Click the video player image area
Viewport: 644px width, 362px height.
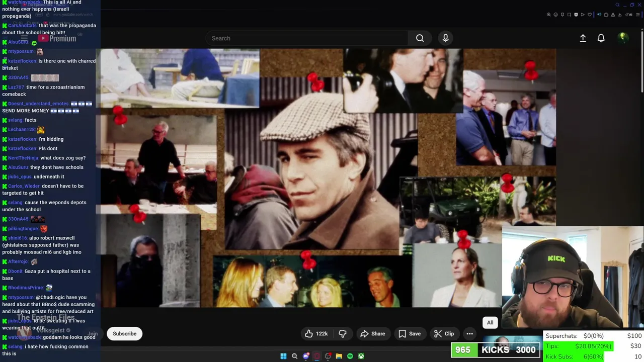pyautogui.click(x=326, y=178)
